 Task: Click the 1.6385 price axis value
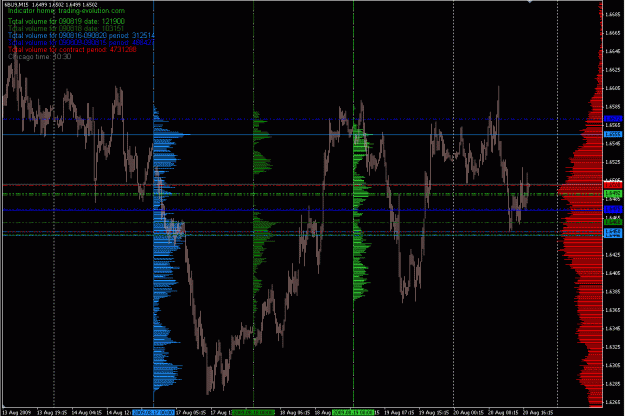pos(613,291)
